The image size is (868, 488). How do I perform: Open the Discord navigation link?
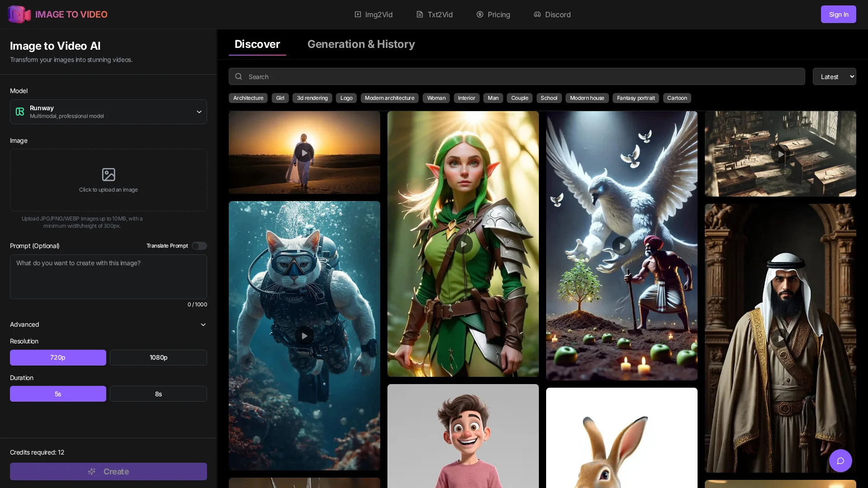[552, 14]
